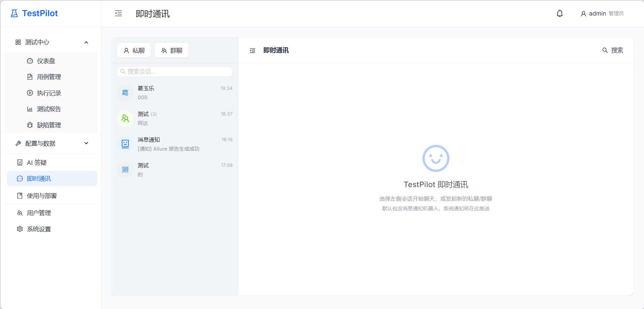This screenshot has height=309, width=644.
Task: Toggle the conversation list panel icon
Action: click(252, 51)
